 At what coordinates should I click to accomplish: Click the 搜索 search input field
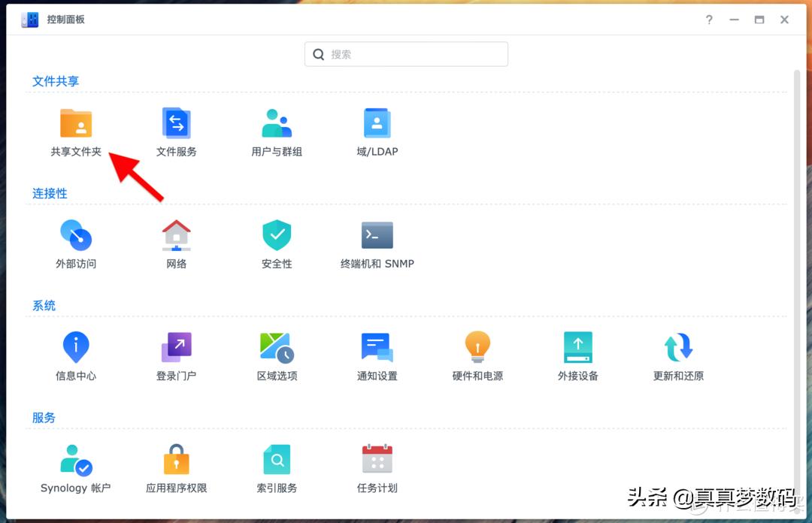point(406,54)
